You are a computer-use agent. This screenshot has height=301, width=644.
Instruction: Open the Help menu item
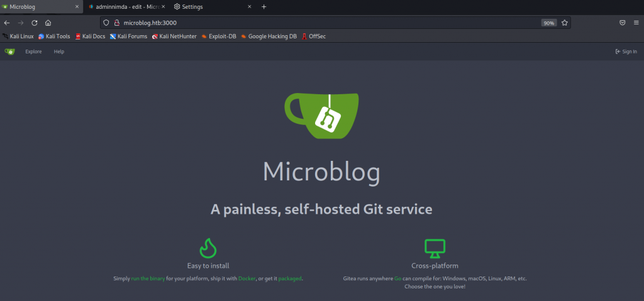(x=59, y=52)
